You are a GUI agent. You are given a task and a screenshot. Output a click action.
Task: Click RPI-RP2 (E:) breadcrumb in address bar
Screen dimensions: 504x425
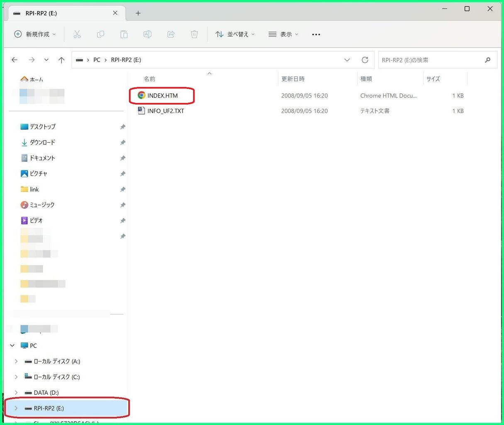coord(126,60)
